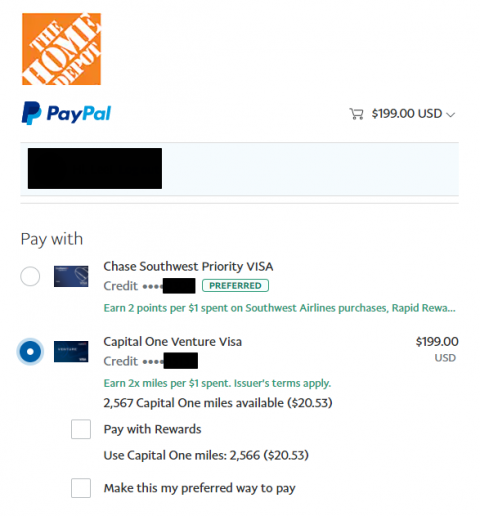Click the Pay with Rewards label
This screenshot has width=480, height=516.
point(152,429)
